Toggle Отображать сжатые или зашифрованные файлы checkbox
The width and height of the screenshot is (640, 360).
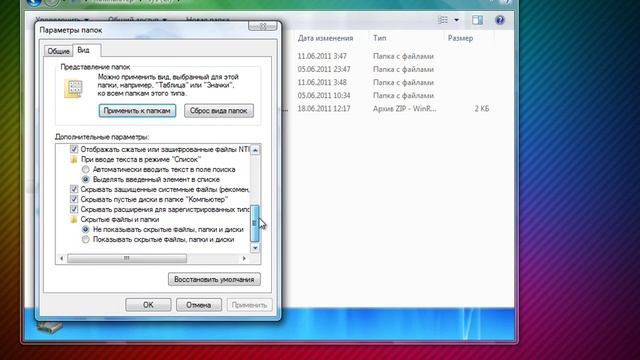(74, 149)
